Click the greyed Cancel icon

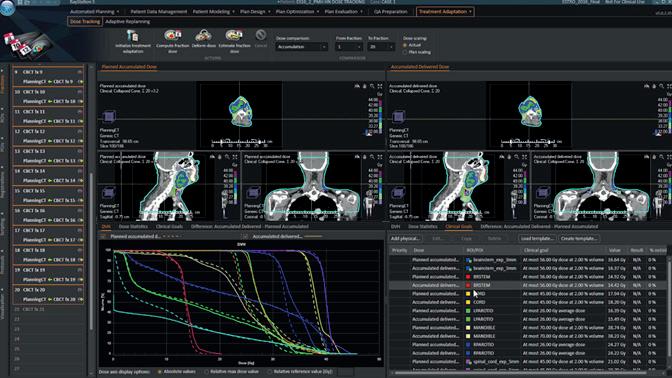pyautogui.click(x=261, y=35)
